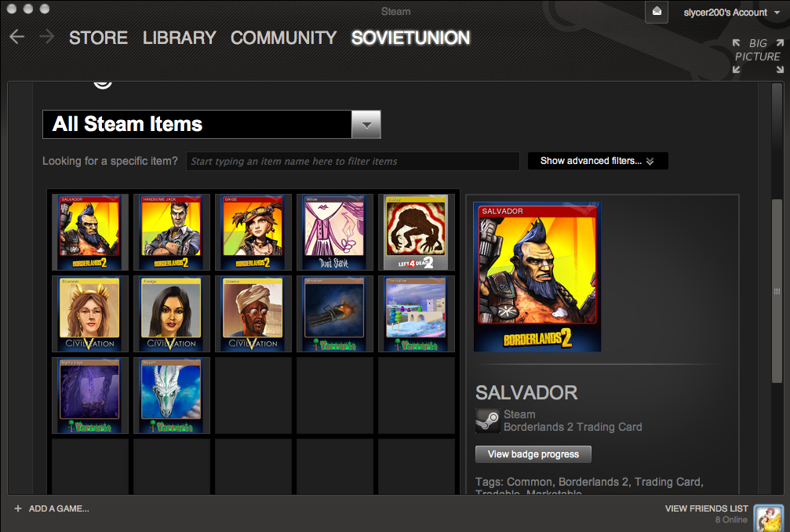This screenshot has height=532, width=790.
Task: Switch to Big Picture mode
Action: pos(758,56)
